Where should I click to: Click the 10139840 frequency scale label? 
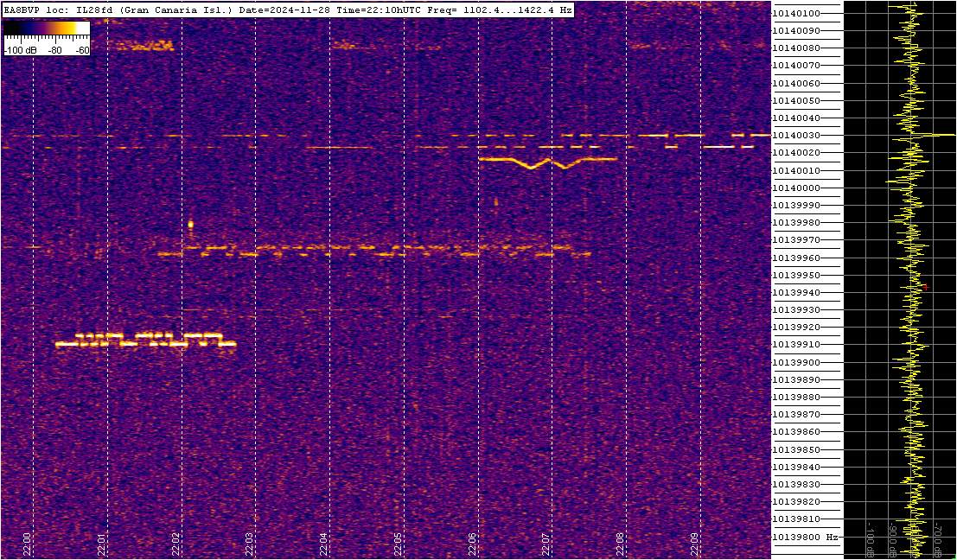796,468
